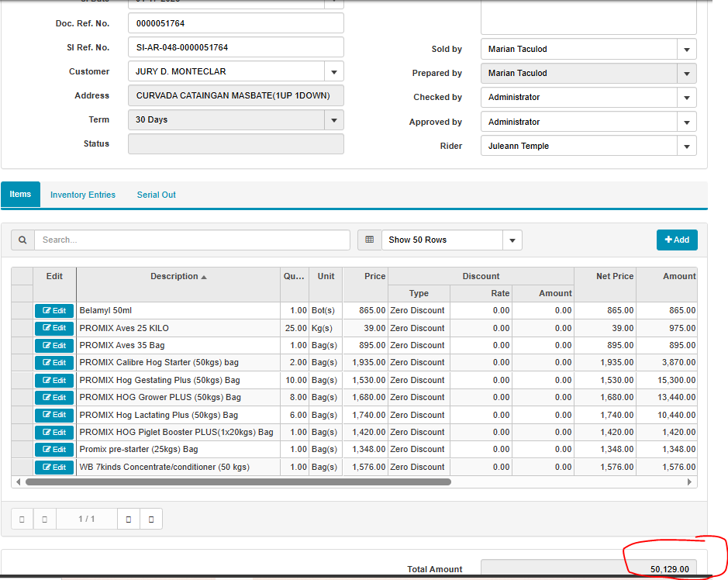Go to the first page using pagination
This screenshot has height=580, width=728.
[x=22, y=519]
